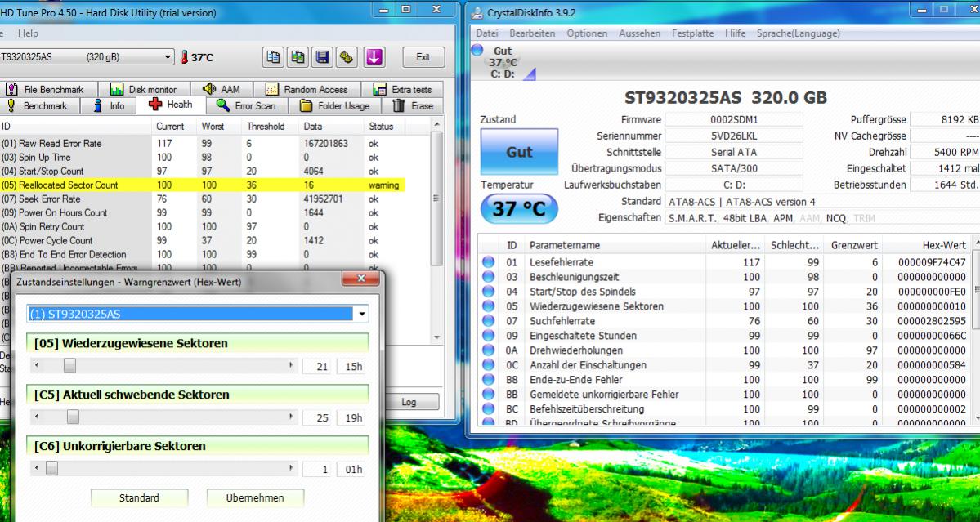This screenshot has height=522, width=980.
Task: Click the Exit button in HD Tune
Action: tap(423, 57)
